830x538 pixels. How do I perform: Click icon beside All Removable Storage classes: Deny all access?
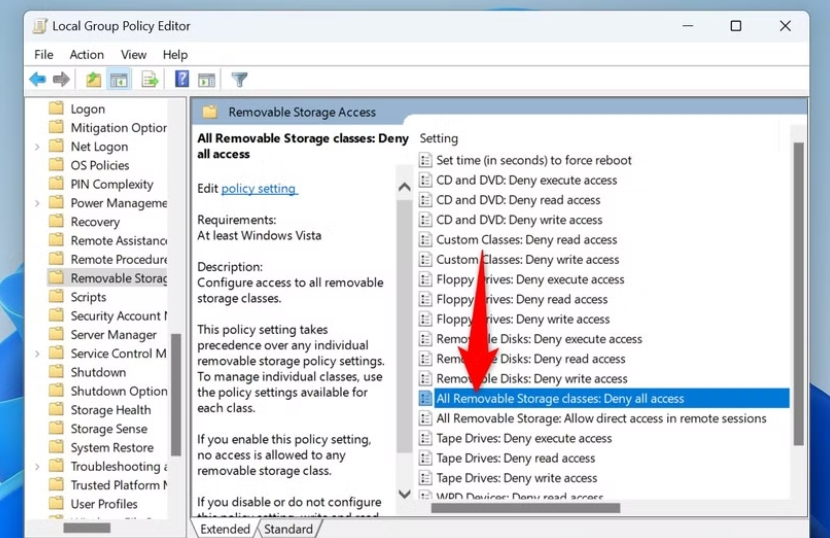pyautogui.click(x=425, y=398)
